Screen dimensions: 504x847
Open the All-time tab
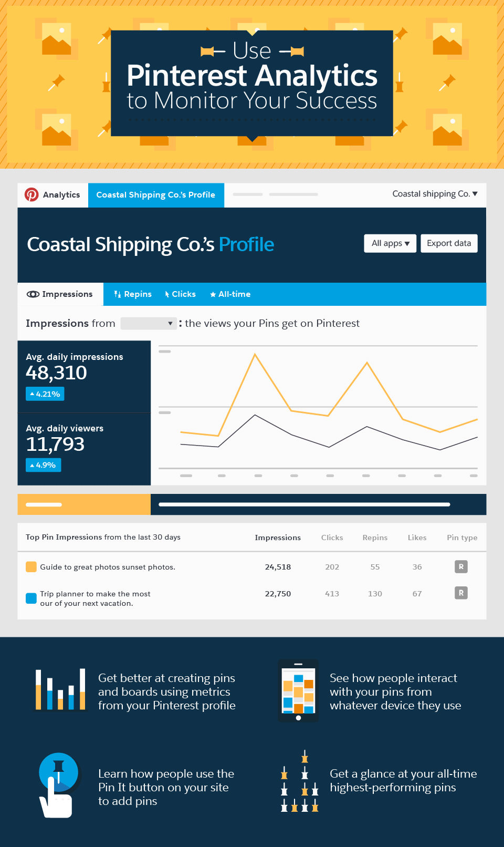[x=230, y=294]
